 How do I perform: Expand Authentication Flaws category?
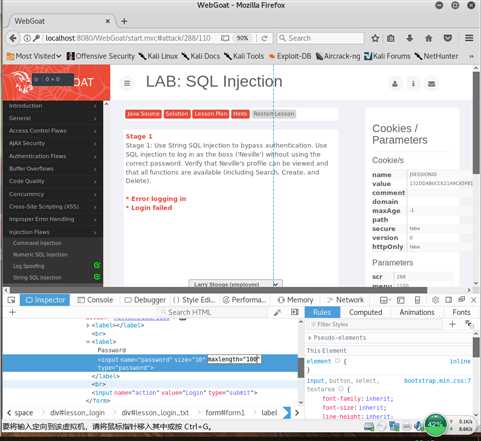52,156
